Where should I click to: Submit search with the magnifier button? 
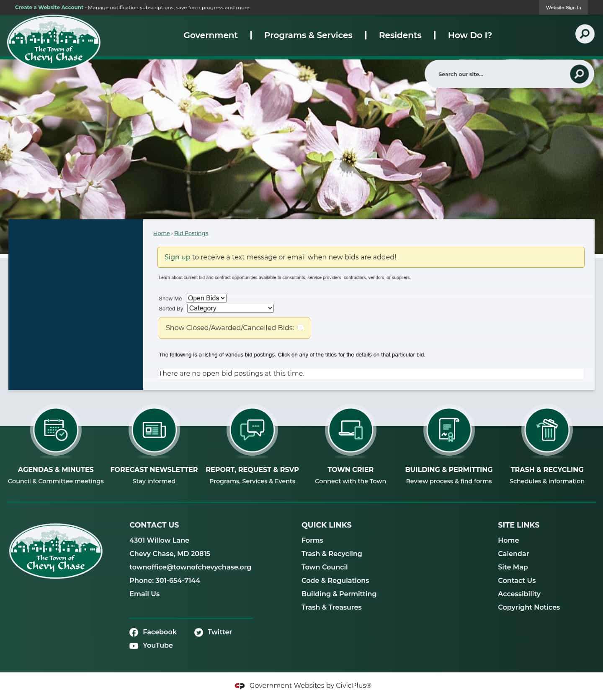tap(579, 74)
